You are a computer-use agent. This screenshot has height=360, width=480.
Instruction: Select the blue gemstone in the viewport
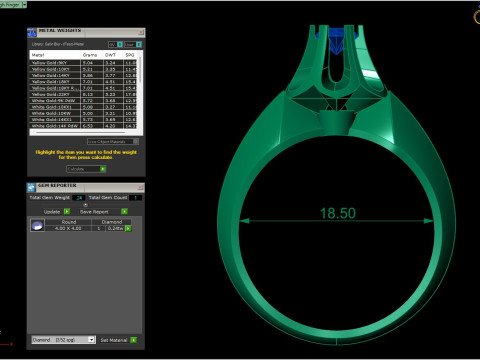pyautogui.click(x=337, y=40)
